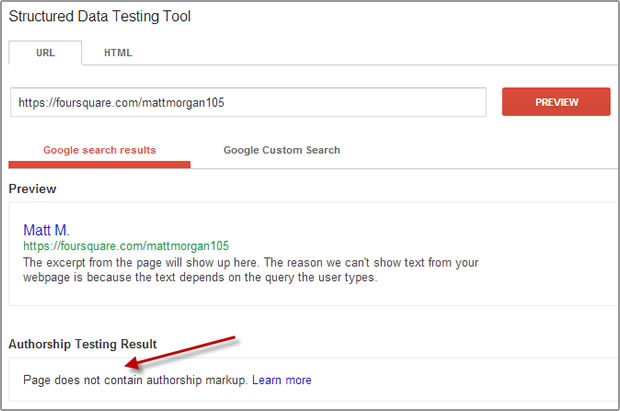Switch to the URL tab
Viewport: 620px width, 411px height.
45,53
